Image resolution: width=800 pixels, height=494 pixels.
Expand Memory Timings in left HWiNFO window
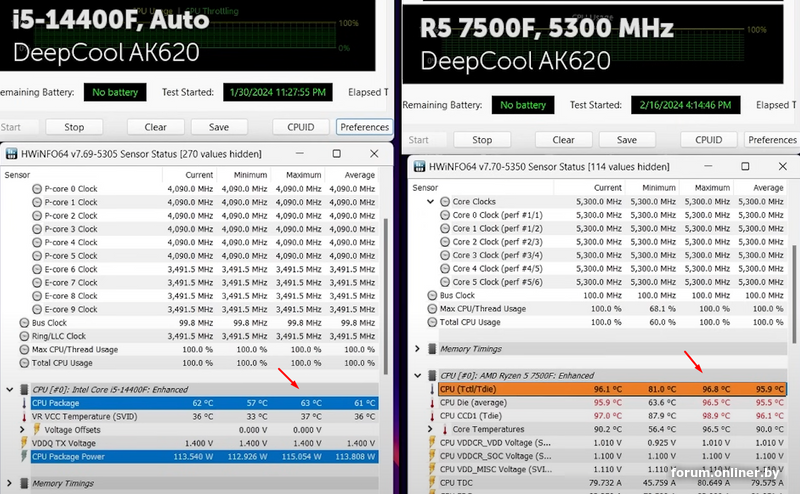[10, 483]
